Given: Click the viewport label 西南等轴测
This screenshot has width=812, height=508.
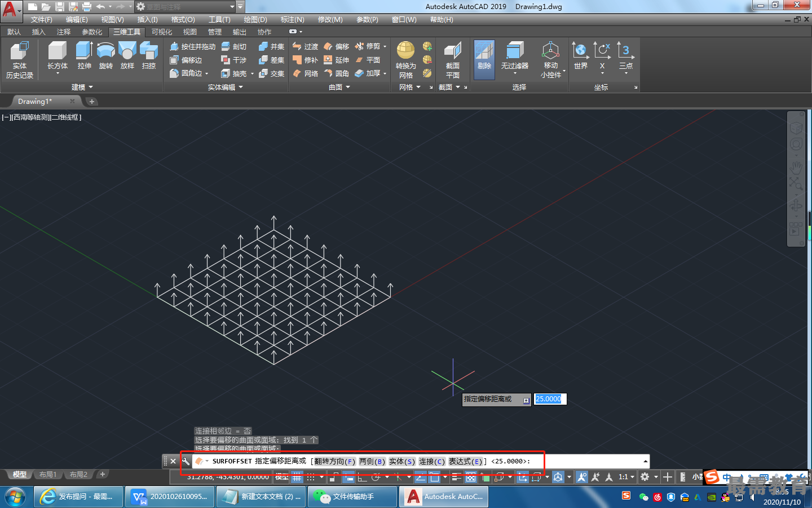Looking at the screenshot, I should coord(32,117).
